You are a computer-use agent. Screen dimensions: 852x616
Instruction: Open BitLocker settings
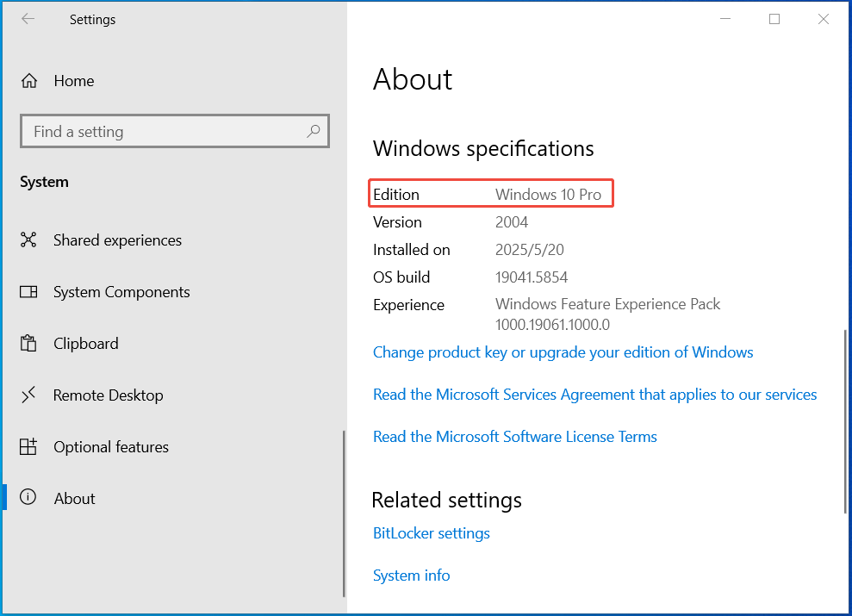coord(431,533)
